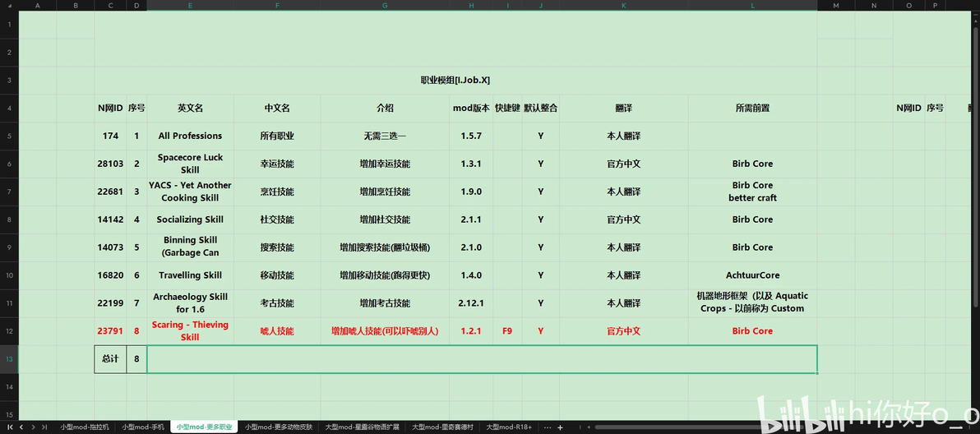Click the 所需前置 header cell
Image resolution: width=980 pixels, height=434 pixels.
pyautogui.click(x=752, y=108)
